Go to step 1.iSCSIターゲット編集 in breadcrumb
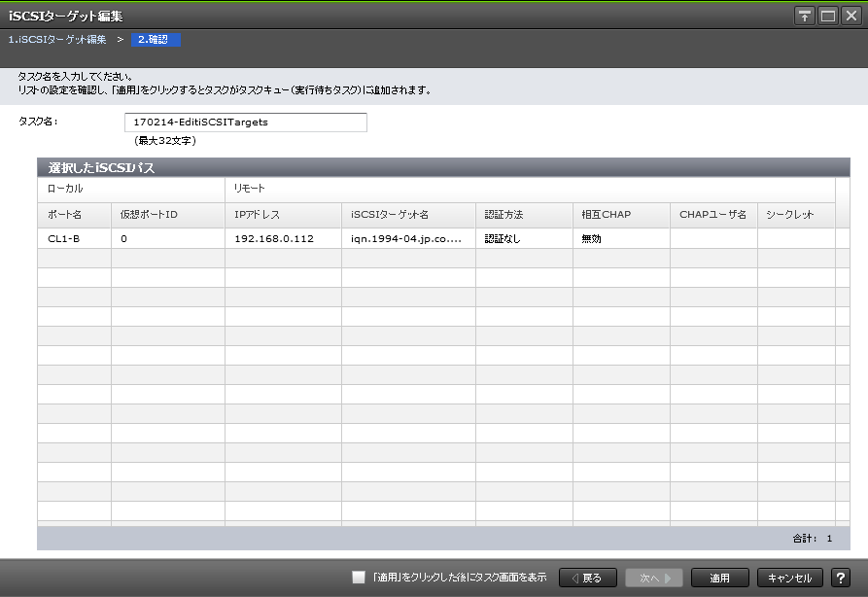868x597 pixels. point(57,40)
